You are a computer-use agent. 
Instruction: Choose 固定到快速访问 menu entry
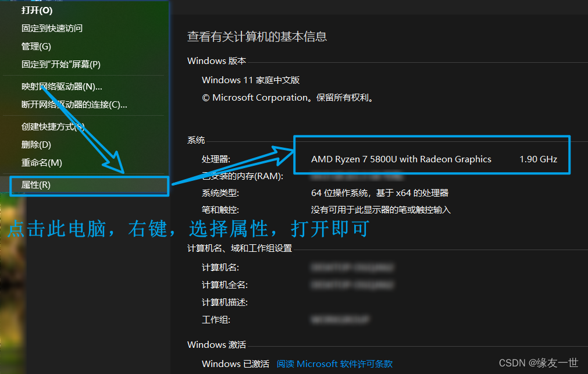point(52,28)
